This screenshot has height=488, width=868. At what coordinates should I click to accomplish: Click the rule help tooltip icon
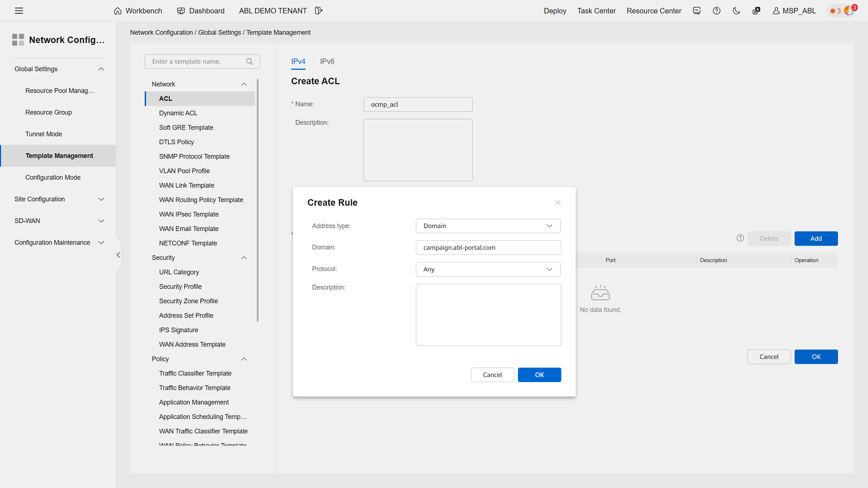[x=740, y=238]
